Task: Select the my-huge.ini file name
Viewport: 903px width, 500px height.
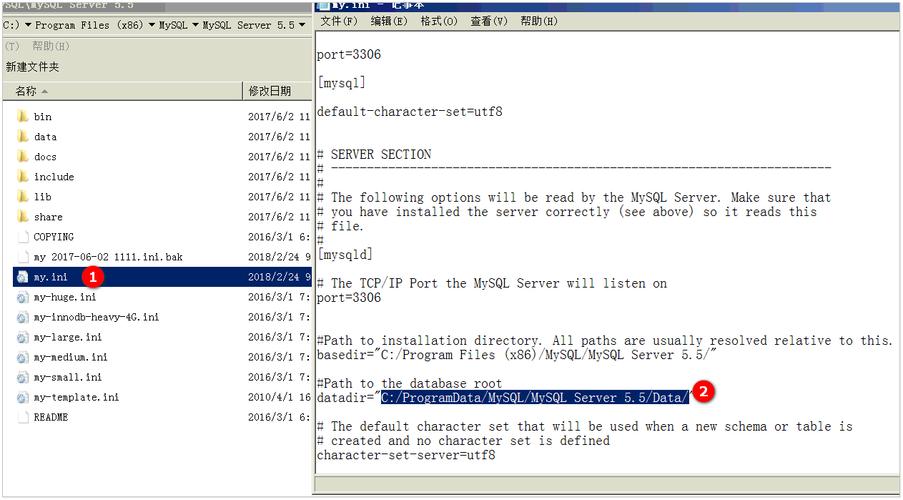Action: (65, 297)
